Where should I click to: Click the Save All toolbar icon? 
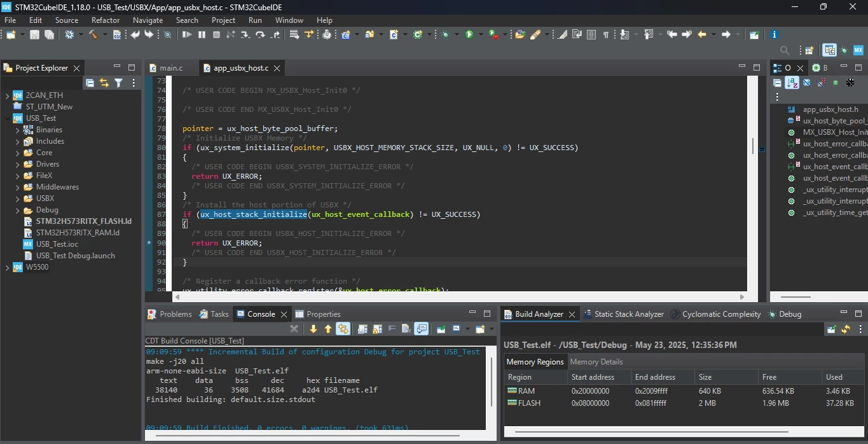(49, 34)
